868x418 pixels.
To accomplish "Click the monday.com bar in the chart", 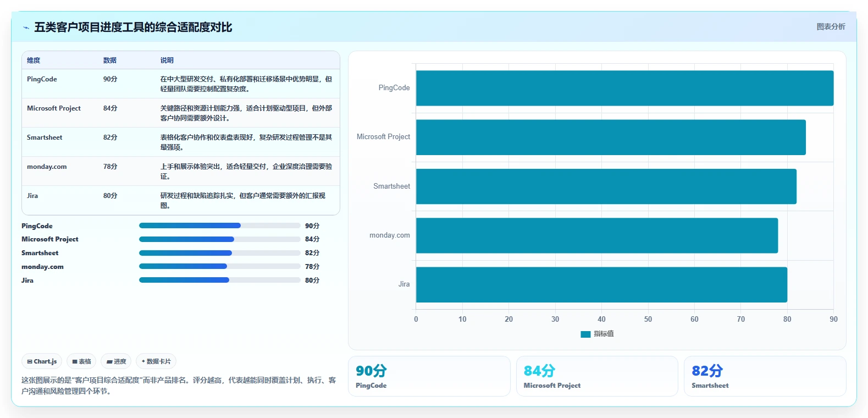I will point(597,235).
